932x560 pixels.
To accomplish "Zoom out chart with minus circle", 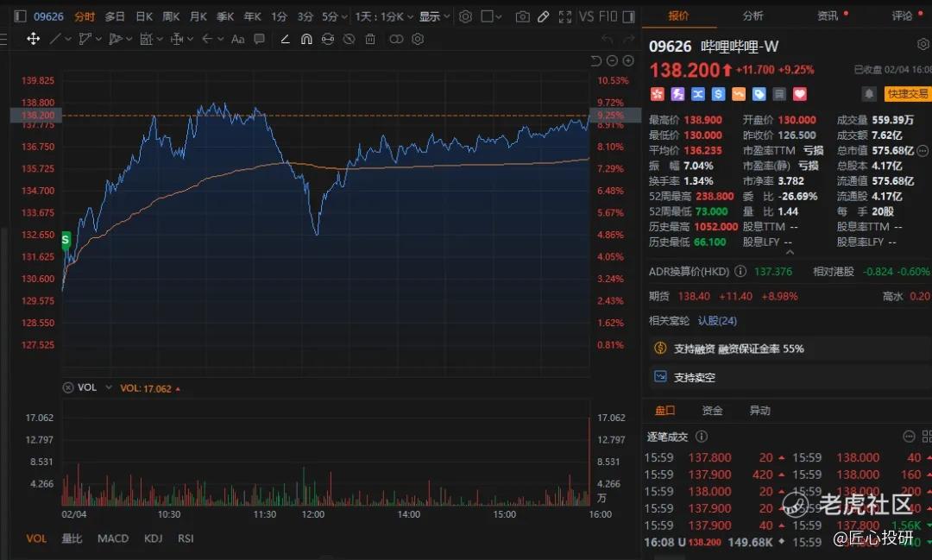I will [x=612, y=60].
